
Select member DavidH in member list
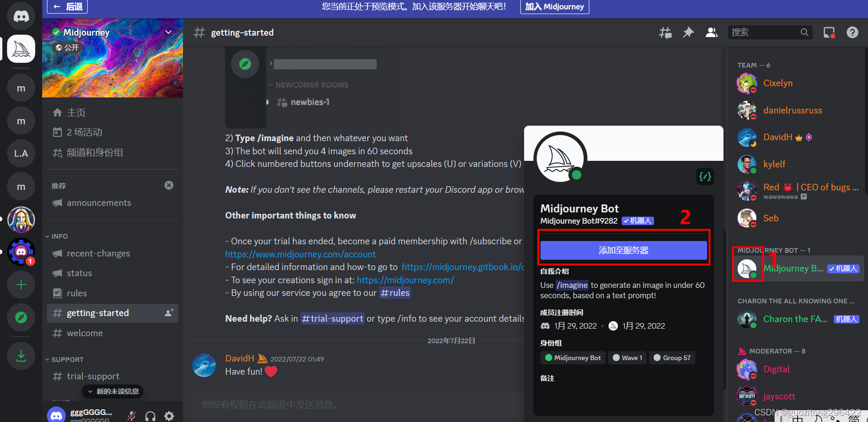(x=798, y=137)
